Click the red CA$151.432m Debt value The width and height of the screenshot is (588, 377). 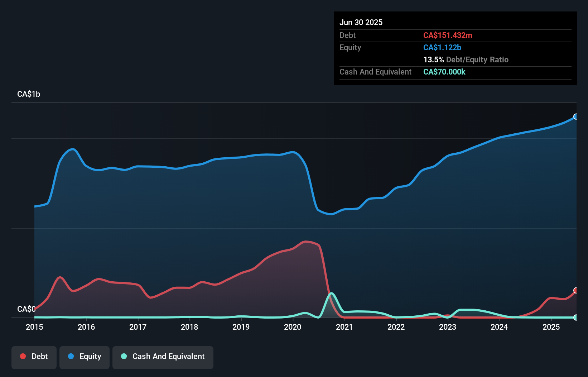[x=448, y=35]
